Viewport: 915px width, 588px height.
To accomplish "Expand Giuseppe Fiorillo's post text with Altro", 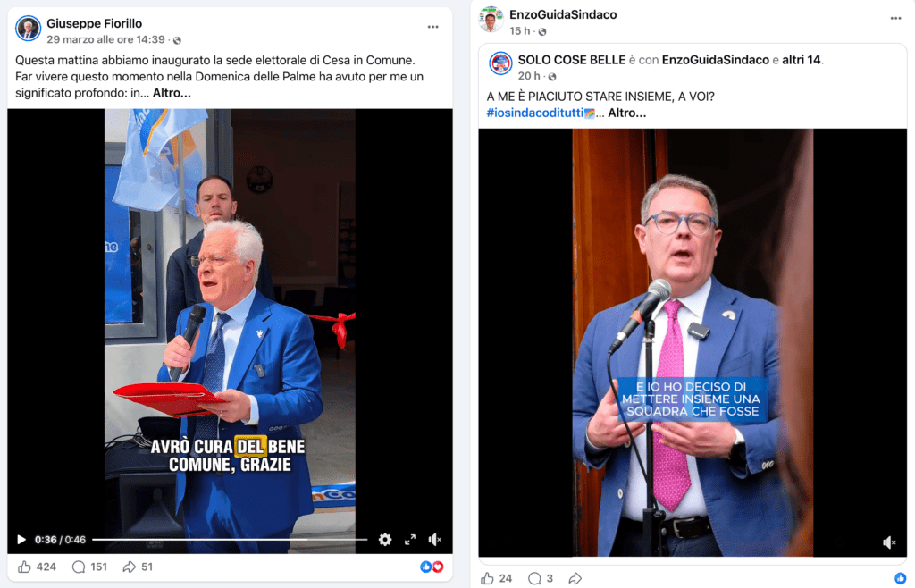I will [x=172, y=93].
